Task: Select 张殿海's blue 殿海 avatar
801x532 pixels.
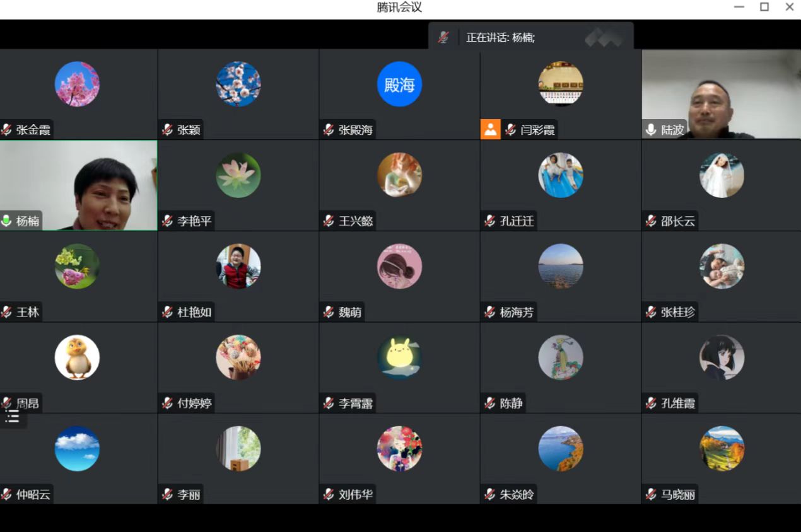Action: (399, 84)
